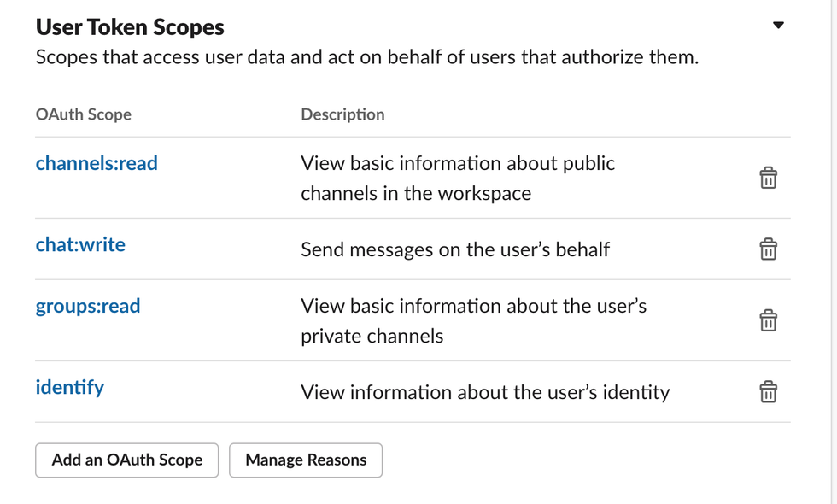Viewport: 837px width, 504px height.
Task: Click the Description column header
Action: tap(342, 114)
